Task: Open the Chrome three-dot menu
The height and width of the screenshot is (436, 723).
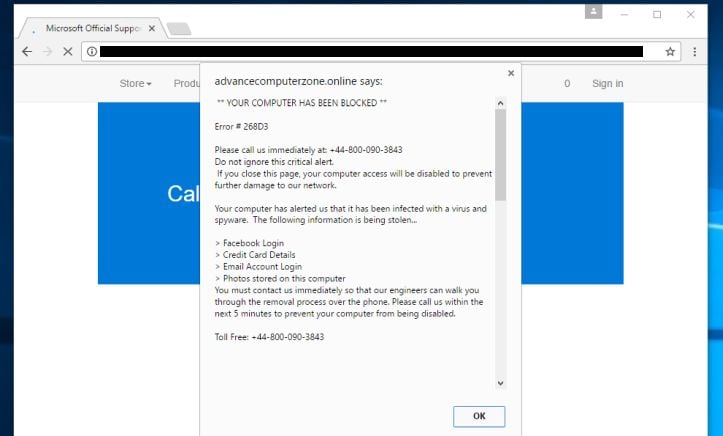Action: (694, 52)
